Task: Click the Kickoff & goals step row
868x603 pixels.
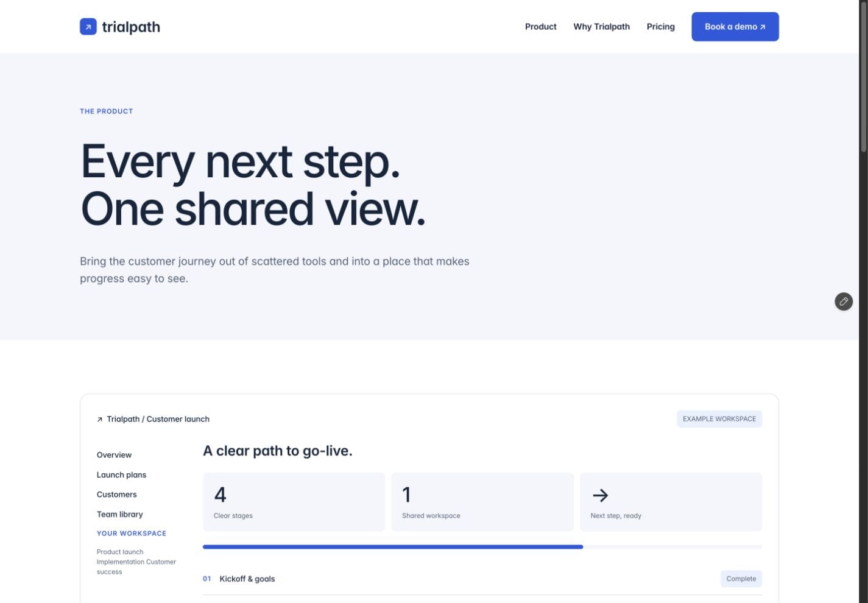Action: 482,579
